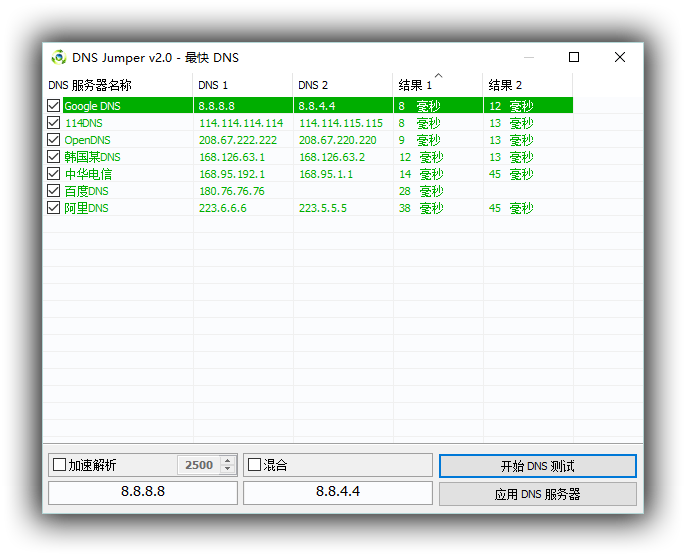686x556 pixels.
Task: Click the 38 毫秒 result for 阿里DNS
Action: (421, 208)
